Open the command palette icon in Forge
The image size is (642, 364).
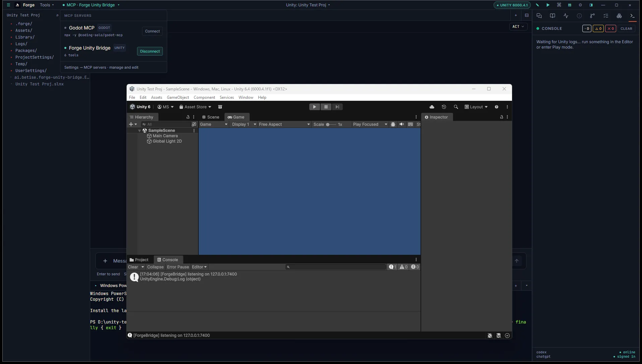(x=559, y=5)
